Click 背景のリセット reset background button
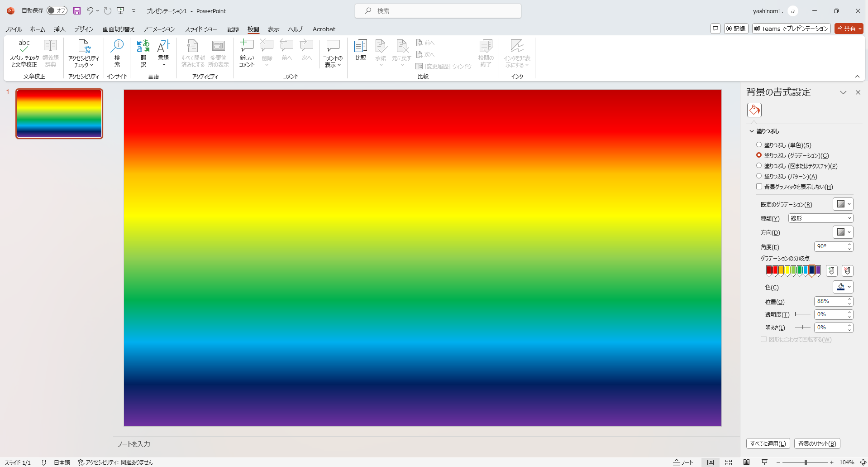The image size is (868, 467). (x=817, y=444)
